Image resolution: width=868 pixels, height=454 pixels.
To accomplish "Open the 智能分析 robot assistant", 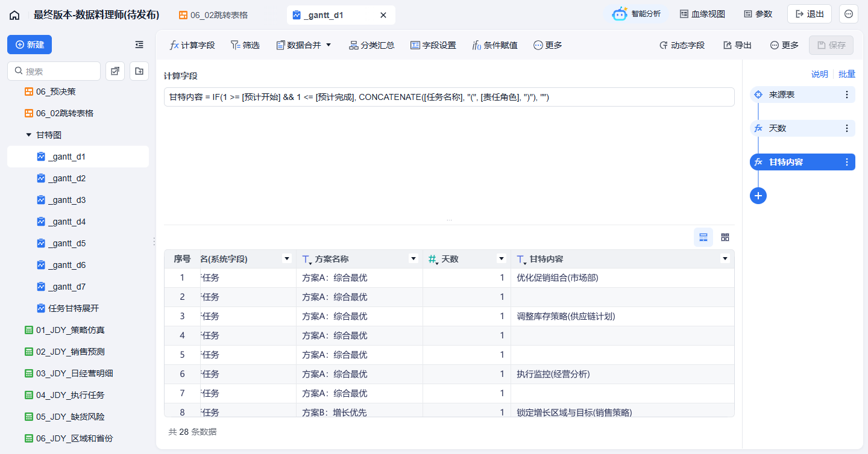I will (637, 14).
